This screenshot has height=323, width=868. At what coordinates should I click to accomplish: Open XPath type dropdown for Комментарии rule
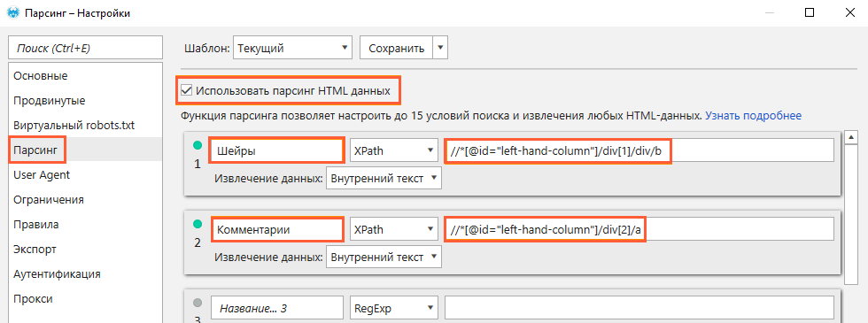[x=393, y=229]
